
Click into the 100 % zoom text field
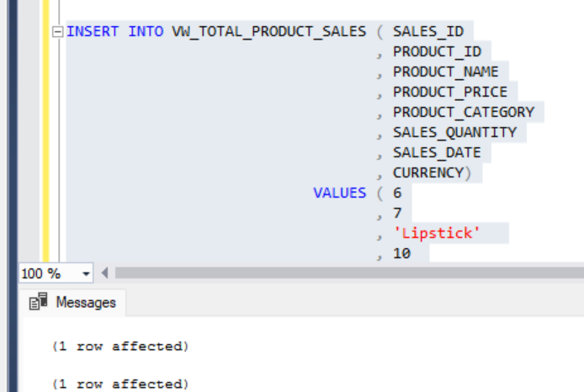point(42,274)
